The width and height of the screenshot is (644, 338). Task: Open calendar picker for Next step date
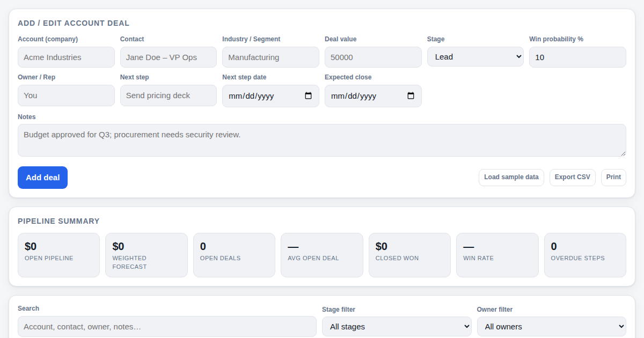[x=308, y=96]
